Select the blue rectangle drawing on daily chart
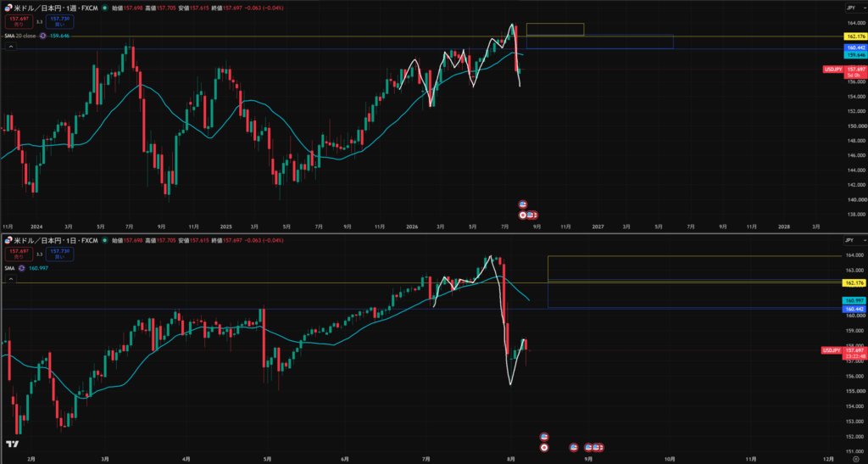The height and width of the screenshot is (464, 868). pyautogui.click(x=695, y=294)
